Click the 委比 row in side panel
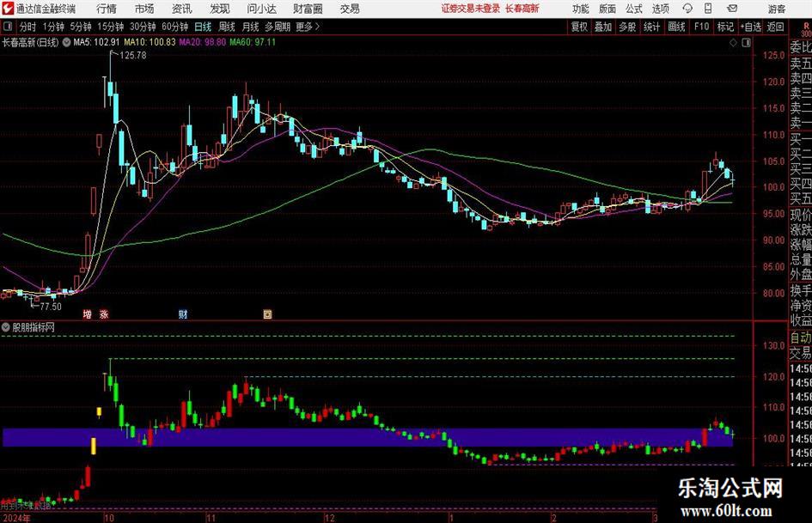The height and width of the screenshot is (523, 812). point(801,47)
